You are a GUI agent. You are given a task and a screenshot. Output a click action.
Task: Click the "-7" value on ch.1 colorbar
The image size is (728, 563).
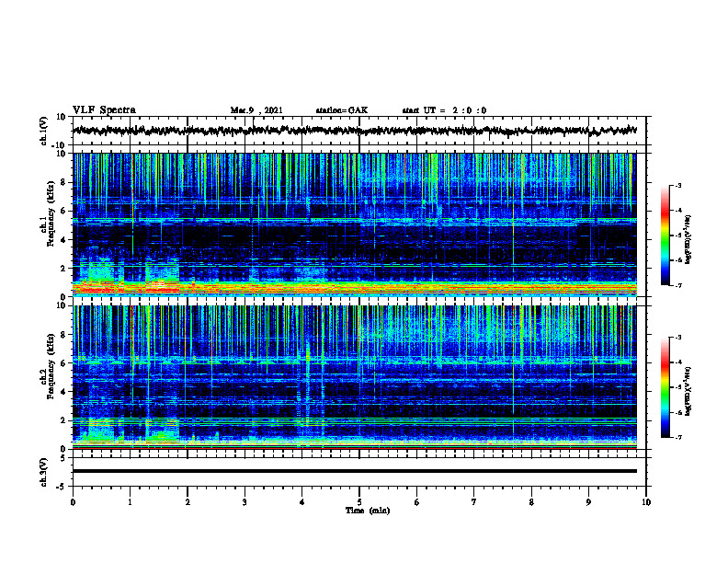(x=678, y=285)
